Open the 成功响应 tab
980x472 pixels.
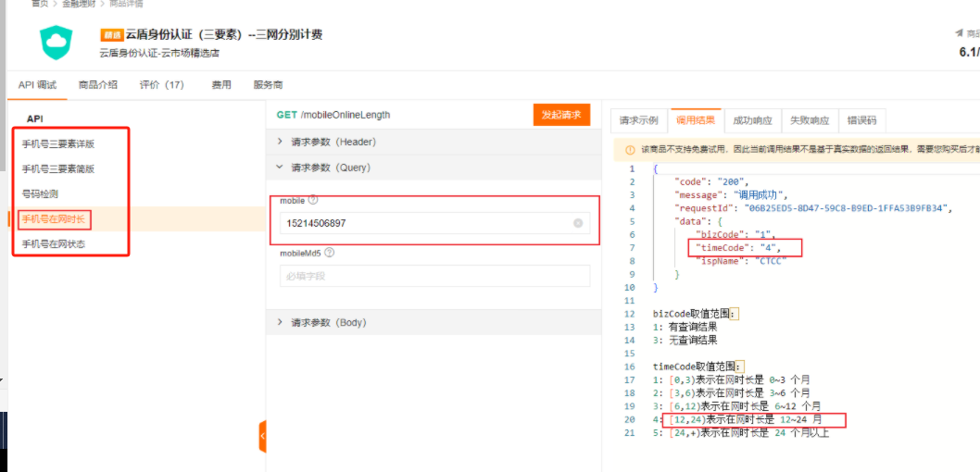click(x=752, y=120)
